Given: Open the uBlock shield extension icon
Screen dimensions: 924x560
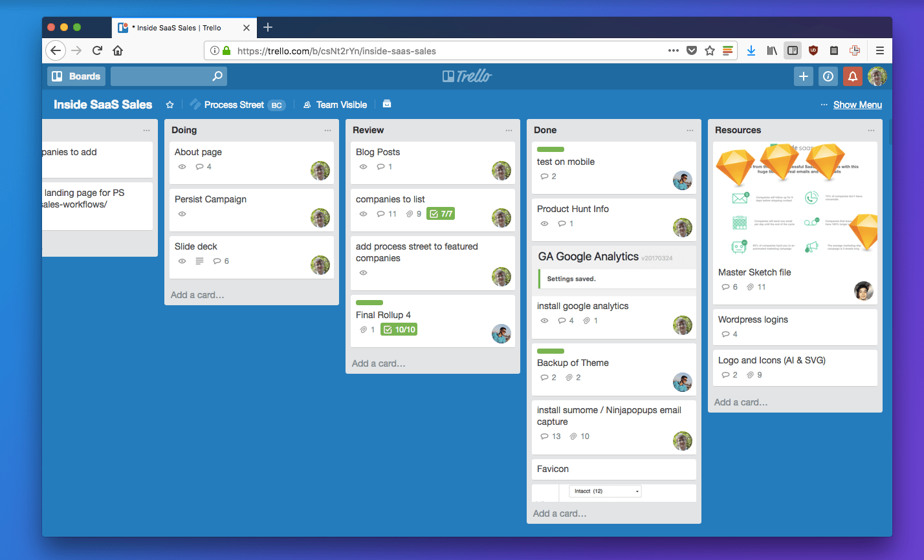Looking at the screenshot, I should 813,50.
